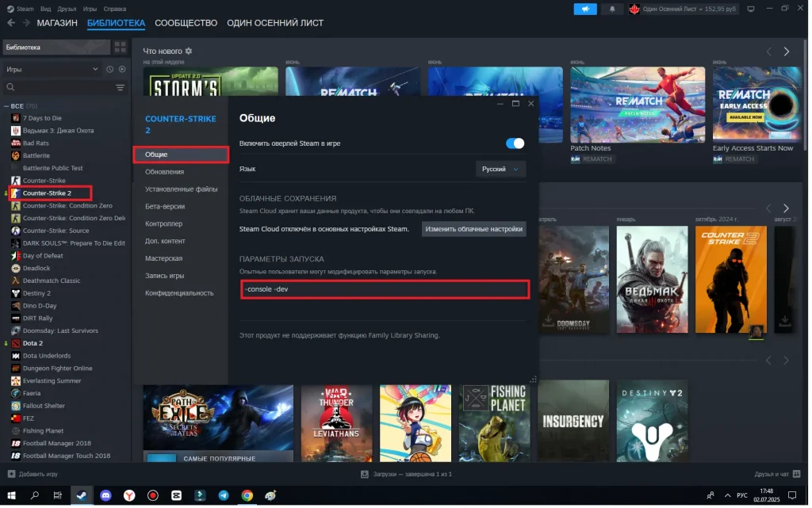This screenshot has width=812, height=508.
Task: Click the recent activity clock icon
Action: click(109, 69)
